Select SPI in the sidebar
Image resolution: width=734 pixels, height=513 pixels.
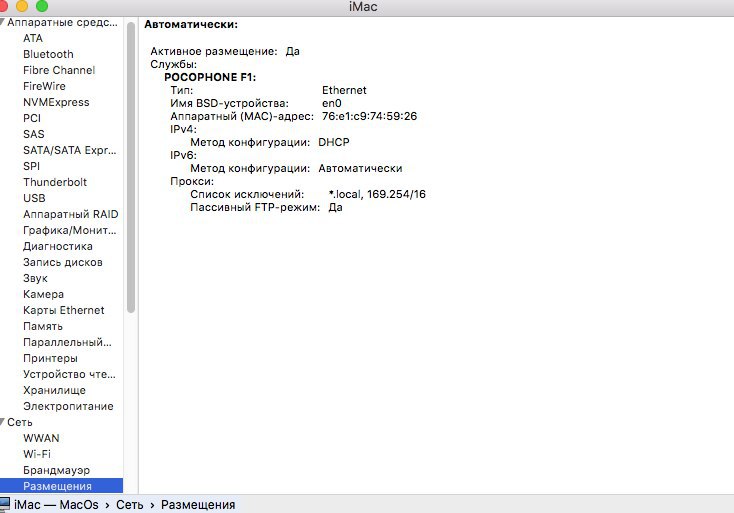31,166
